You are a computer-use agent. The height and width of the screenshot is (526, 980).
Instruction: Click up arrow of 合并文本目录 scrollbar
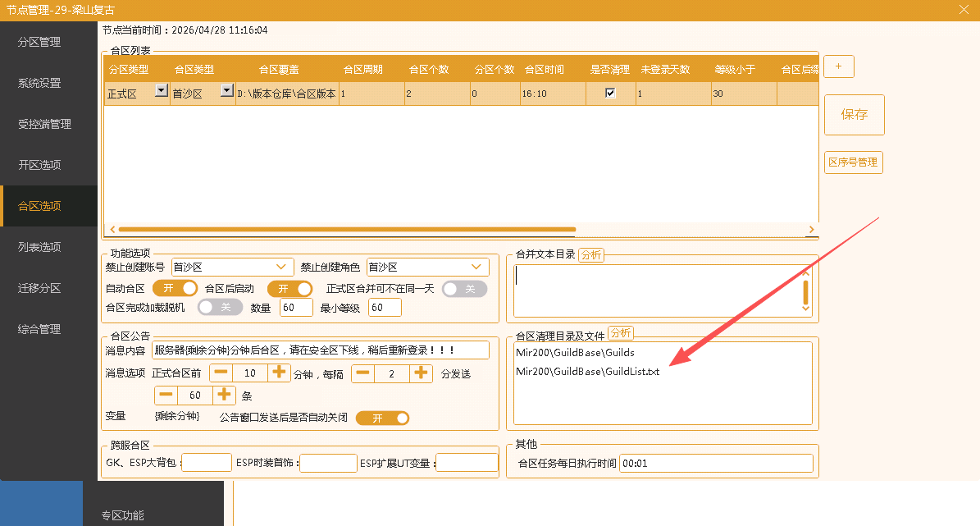(805, 272)
